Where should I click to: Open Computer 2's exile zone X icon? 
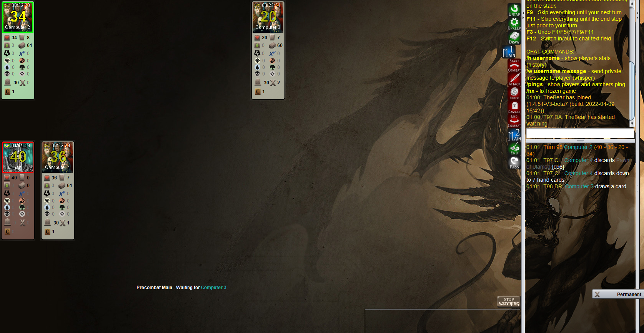(x=23, y=82)
